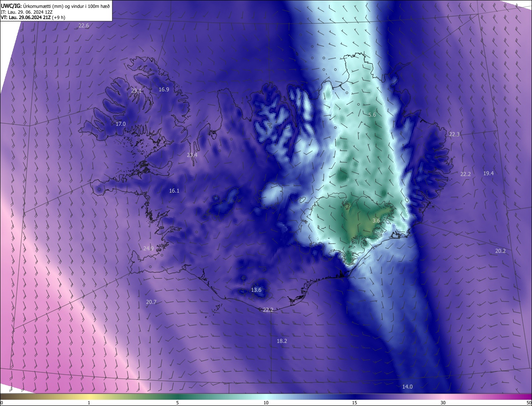This screenshot has width=532, height=406.
Task: Click the 20.7 value label
Action: coord(151,302)
